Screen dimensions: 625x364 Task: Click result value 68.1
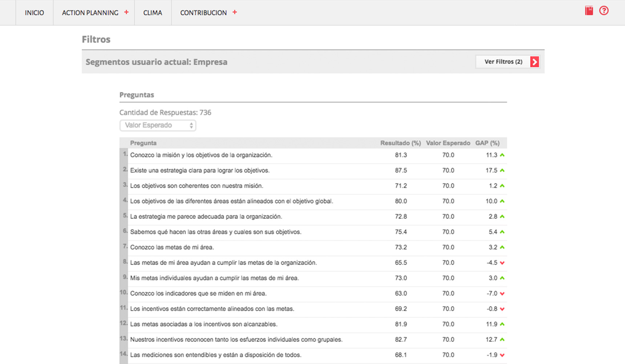coord(401,355)
